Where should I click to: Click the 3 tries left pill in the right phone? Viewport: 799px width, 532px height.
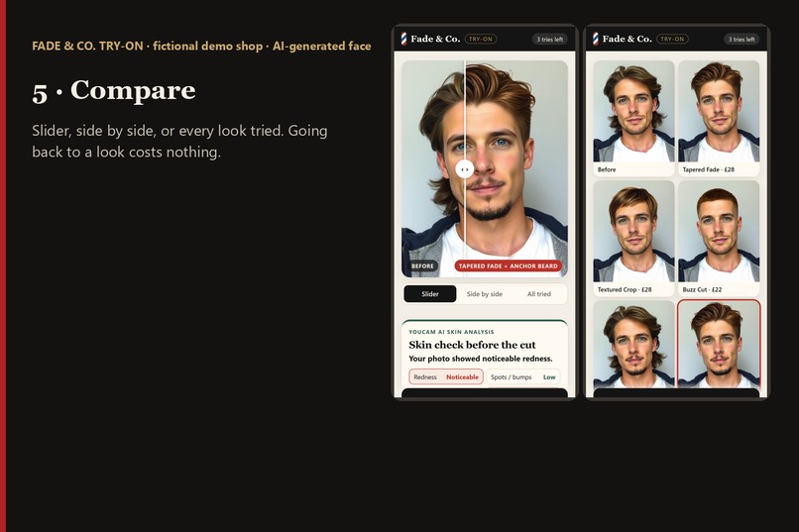click(742, 40)
